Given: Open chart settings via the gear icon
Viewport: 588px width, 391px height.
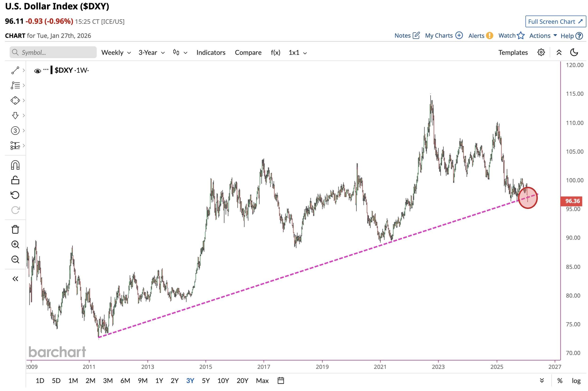Looking at the screenshot, I should pyautogui.click(x=541, y=52).
